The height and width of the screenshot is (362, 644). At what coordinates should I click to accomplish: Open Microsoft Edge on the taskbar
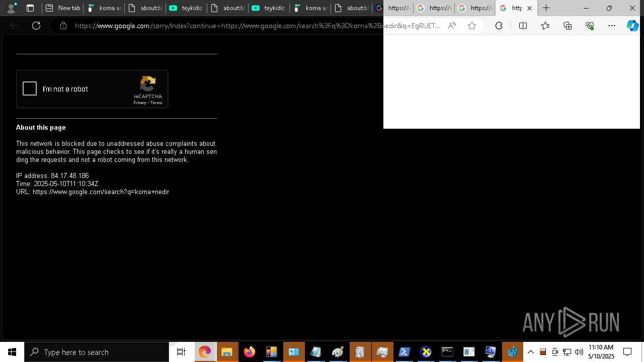(205, 352)
